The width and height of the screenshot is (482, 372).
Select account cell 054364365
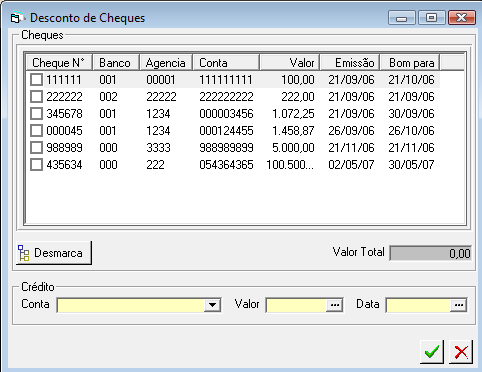click(226, 165)
